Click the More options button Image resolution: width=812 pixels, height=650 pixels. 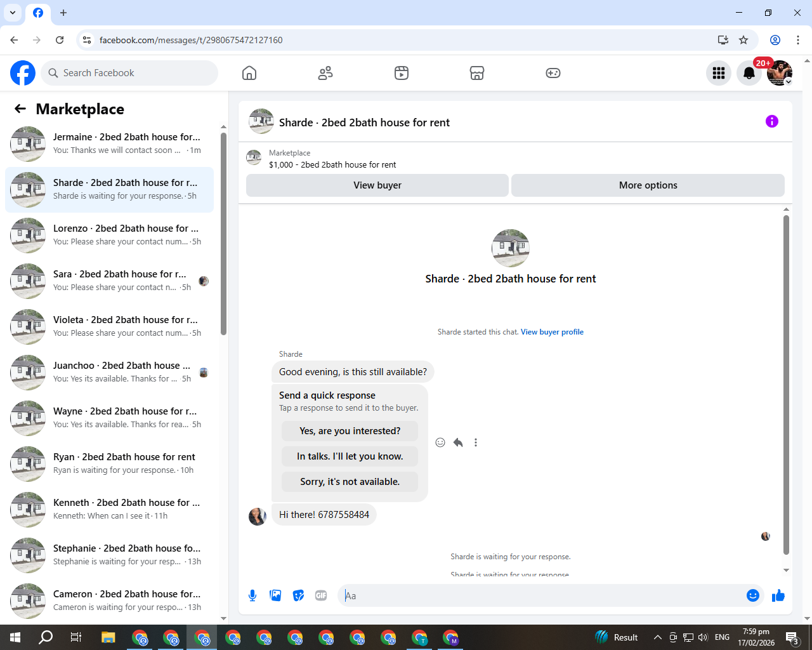click(648, 185)
